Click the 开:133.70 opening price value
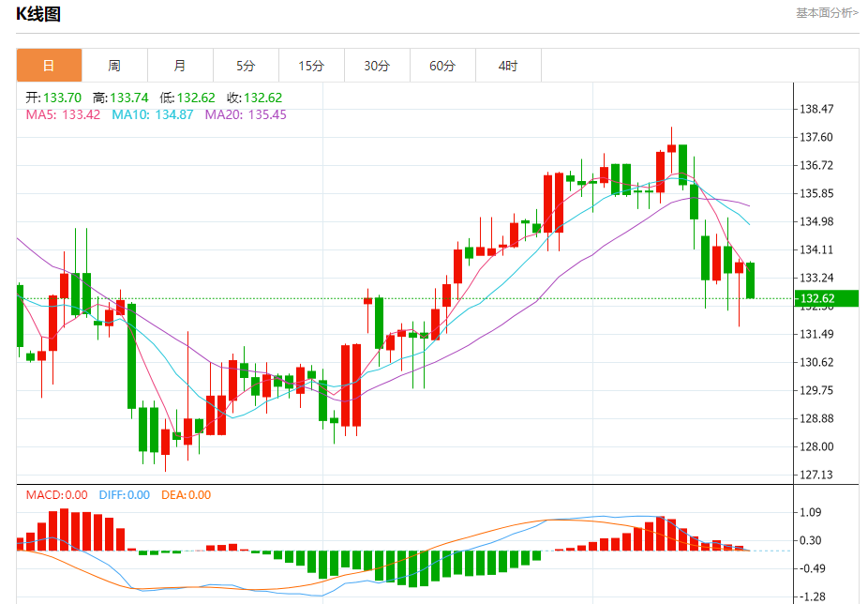 [53, 98]
